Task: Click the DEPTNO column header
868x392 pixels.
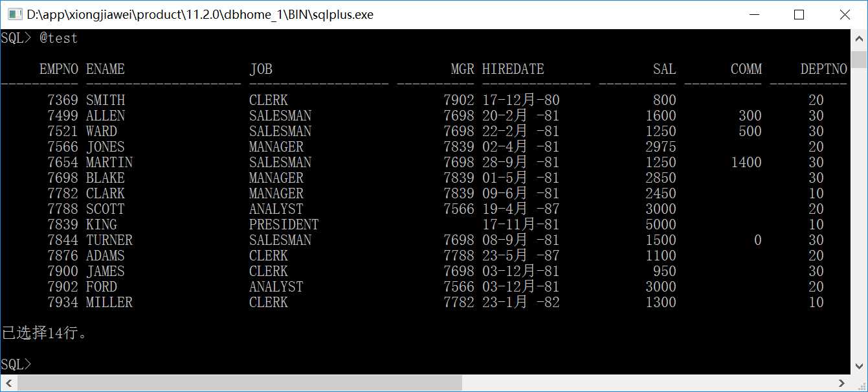Action: 824,69
